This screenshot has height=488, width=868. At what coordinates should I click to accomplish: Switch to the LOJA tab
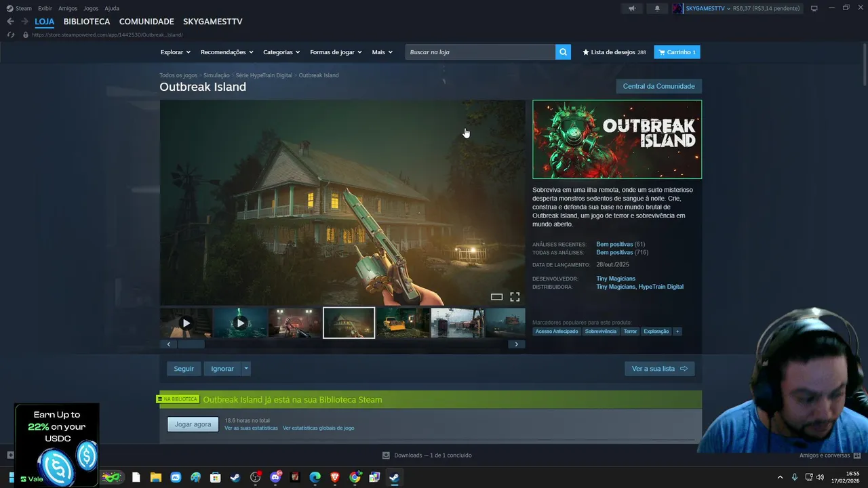[45, 22]
